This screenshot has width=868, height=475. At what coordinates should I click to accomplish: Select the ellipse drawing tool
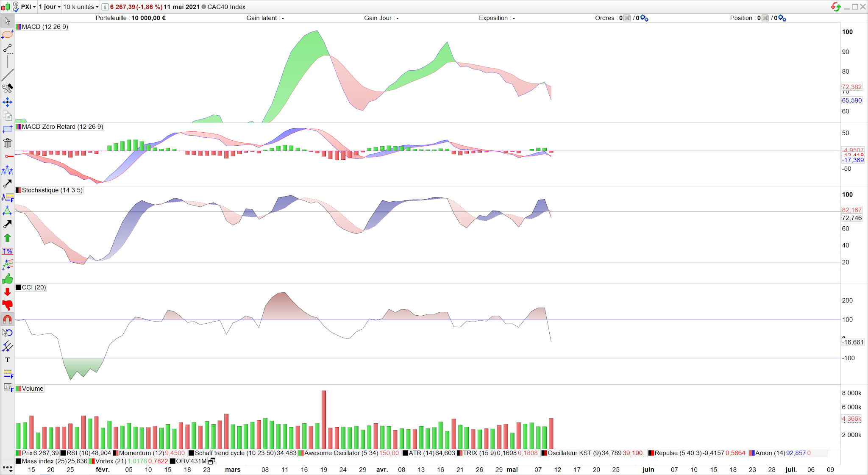point(7,34)
